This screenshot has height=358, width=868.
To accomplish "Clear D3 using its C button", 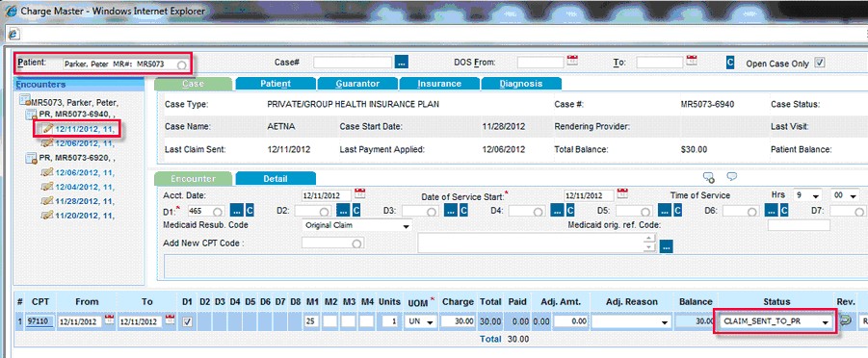I will (464, 210).
